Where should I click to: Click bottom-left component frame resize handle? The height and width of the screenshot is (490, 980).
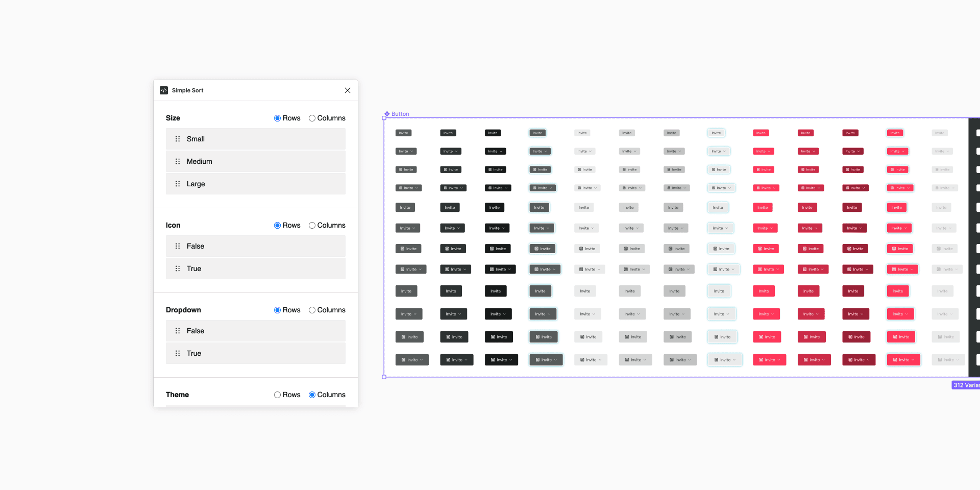(384, 377)
